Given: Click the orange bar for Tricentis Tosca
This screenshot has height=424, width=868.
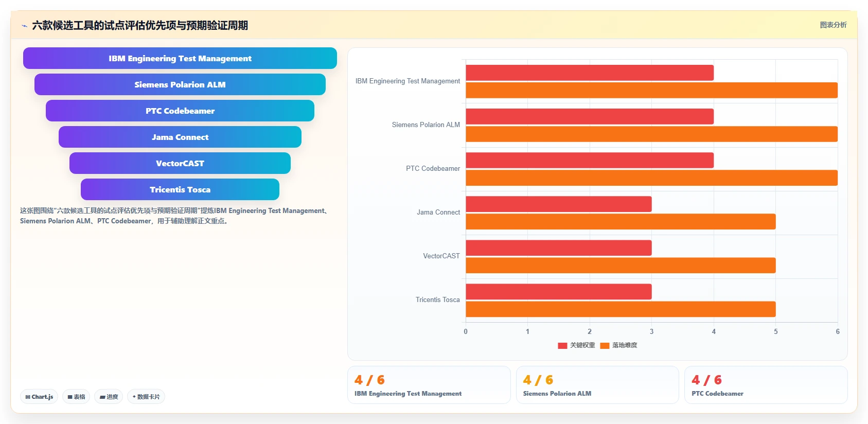Looking at the screenshot, I should [x=621, y=309].
